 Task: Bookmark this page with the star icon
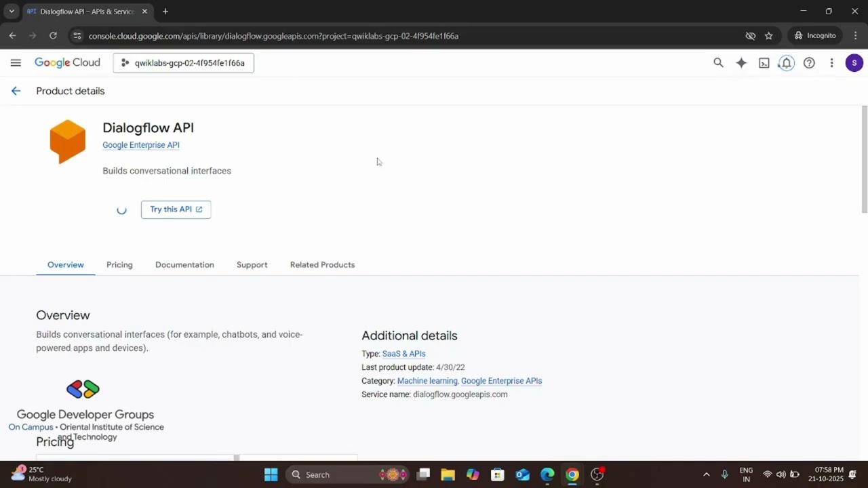click(x=768, y=35)
